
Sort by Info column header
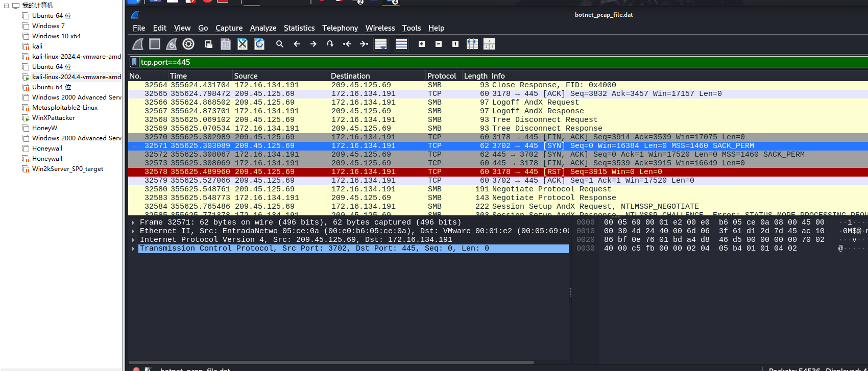click(679, 76)
